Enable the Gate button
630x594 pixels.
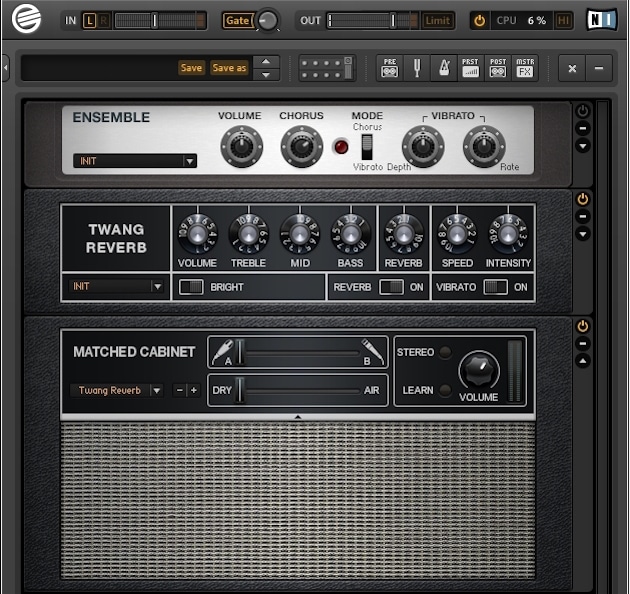[x=237, y=20]
